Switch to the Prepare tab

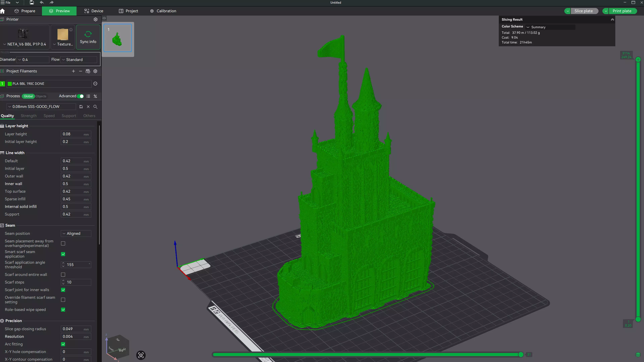point(25,11)
